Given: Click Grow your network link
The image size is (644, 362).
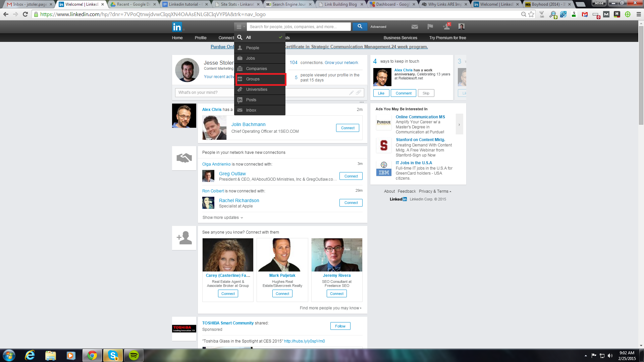Looking at the screenshot, I should [x=341, y=63].
